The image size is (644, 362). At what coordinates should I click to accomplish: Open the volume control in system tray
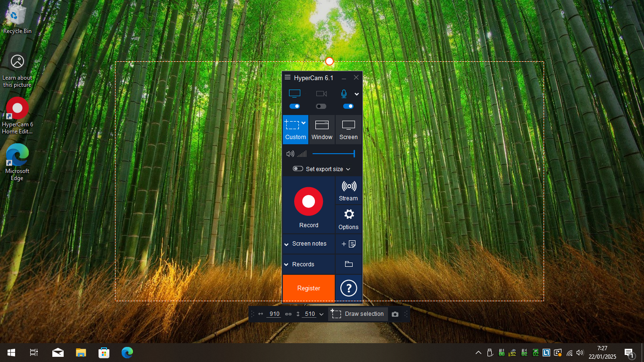coord(580,353)
